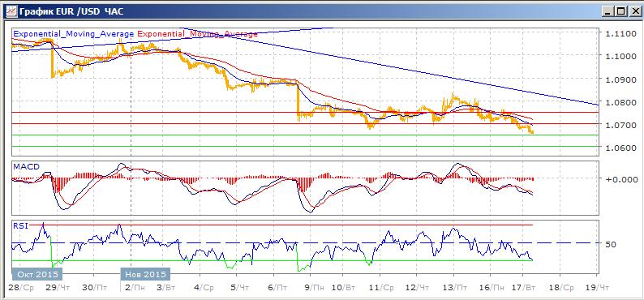Click the RSI indicator label
The image size is (644, 300).
pyautogui.click(x=19, y=225)
